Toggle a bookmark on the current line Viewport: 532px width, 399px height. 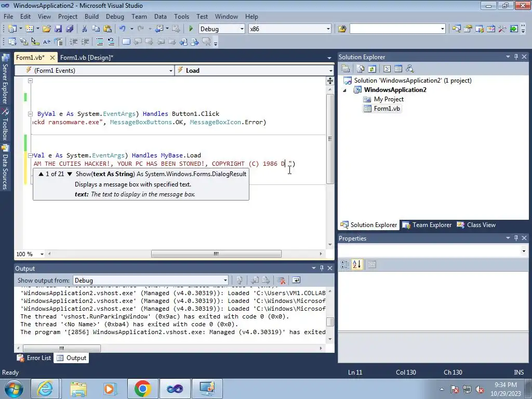click(x=126, y=42)
